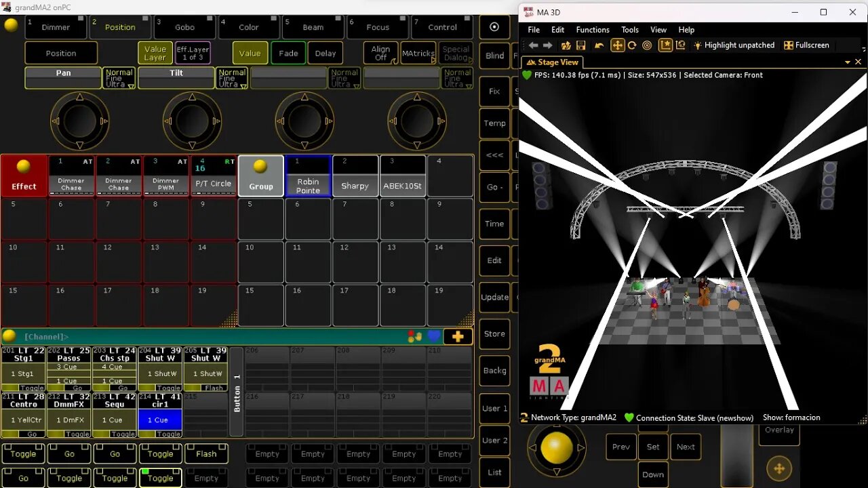The height and width of the screenshot is (488, 868).
Task: Click the star bookmark icon in MA 3D toolbar
Action: tap(665, 45)
